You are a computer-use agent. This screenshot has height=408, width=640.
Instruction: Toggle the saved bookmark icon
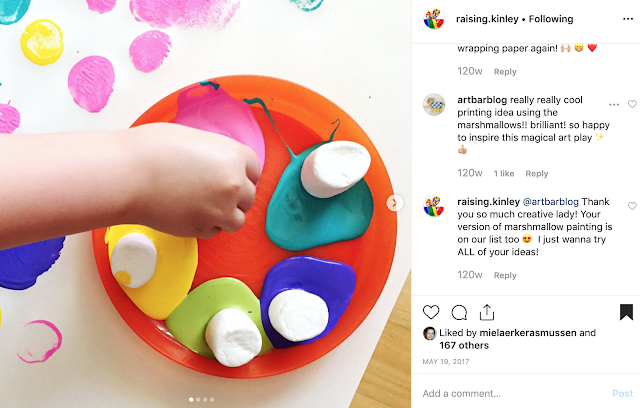(626, 312)
